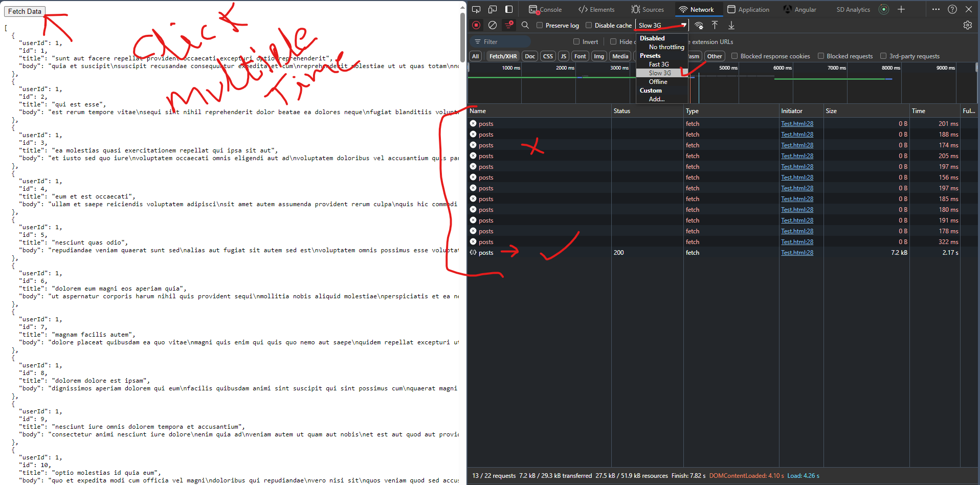Click the Fetch Data button
The image size is (980, 485).
click(25, 11)
